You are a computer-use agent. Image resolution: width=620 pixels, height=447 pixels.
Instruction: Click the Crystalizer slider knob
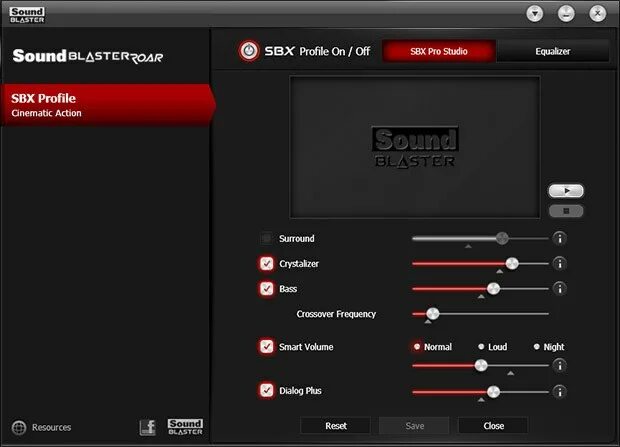tap(512, 263)
